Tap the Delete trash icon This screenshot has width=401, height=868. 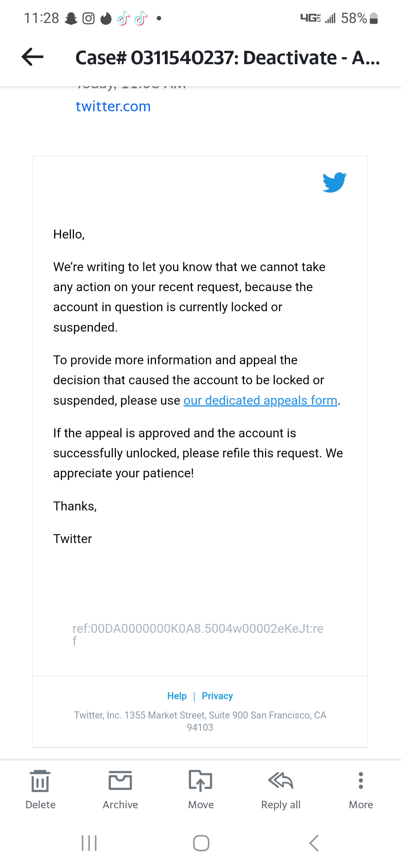(x=40, y=781)
